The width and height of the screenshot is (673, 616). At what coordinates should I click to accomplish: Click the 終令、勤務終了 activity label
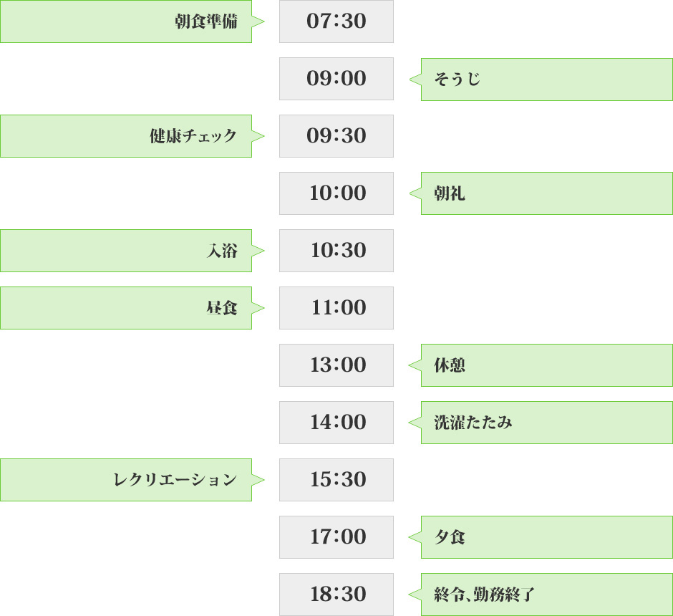point(485,595)
